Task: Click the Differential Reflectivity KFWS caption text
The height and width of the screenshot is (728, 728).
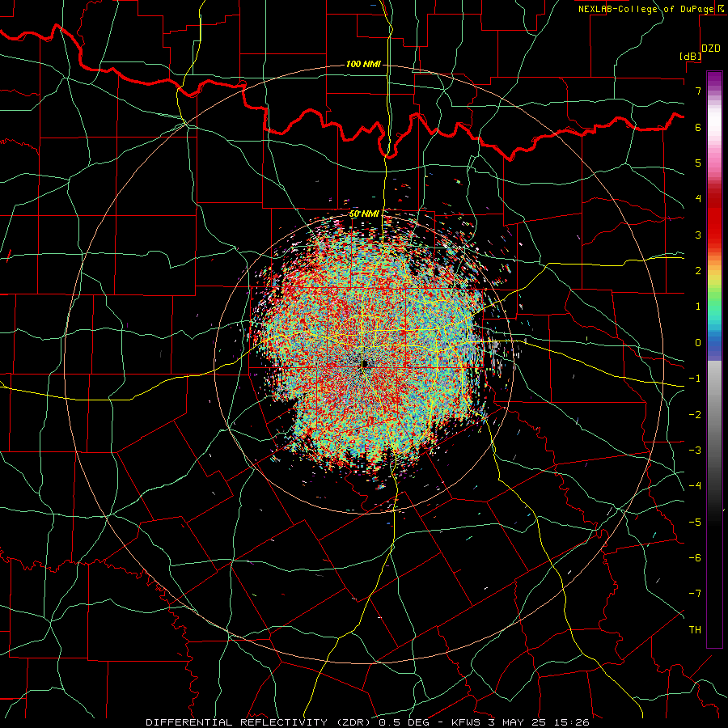Action: click(x=367, y=722)
